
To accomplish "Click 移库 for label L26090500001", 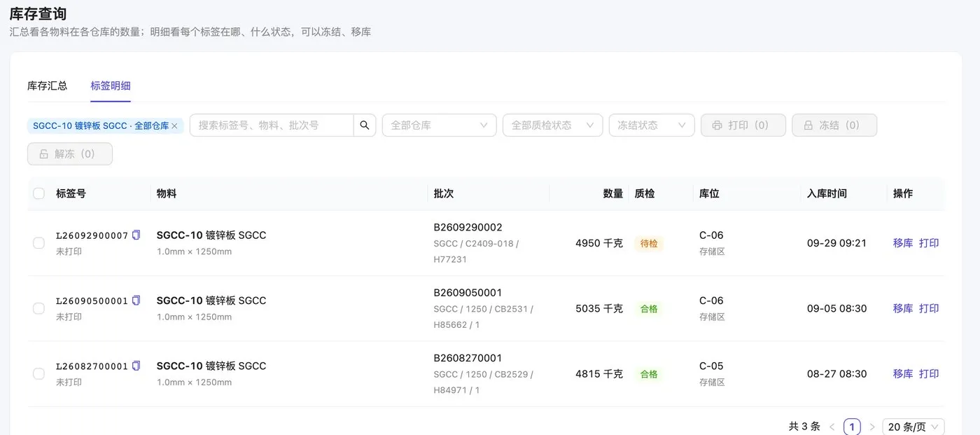I will coord(903,308).
